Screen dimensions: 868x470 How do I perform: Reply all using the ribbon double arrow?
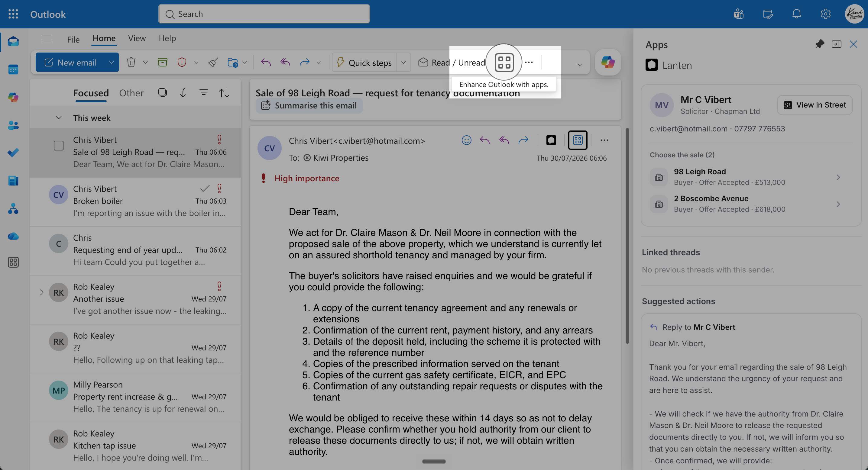285,62
